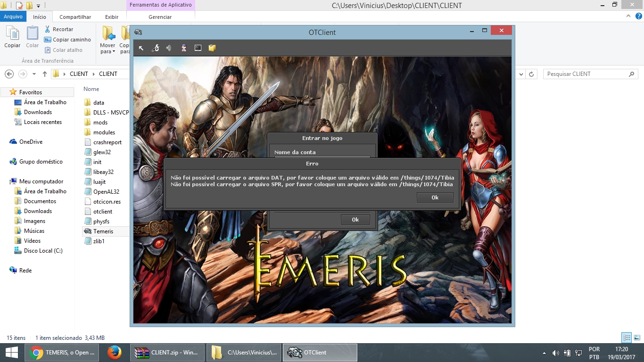Open the OTClient options wrench icon
Screen dimensions: 644x362
[x=156, y=47]
